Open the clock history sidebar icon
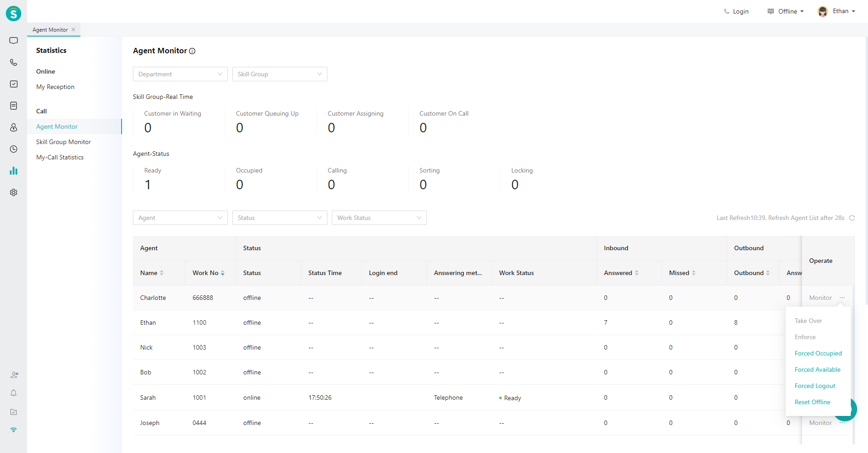This screenshot has width=868, height=453. point(14,149)
